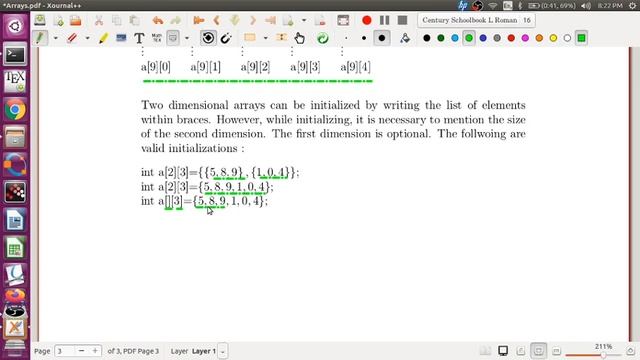Expand the eraser options dropdown

[87, 38]
